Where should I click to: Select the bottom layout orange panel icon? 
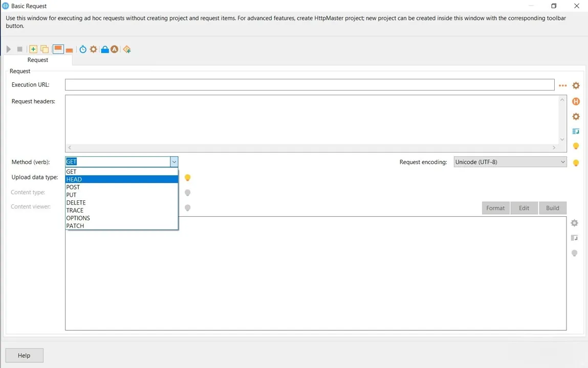tap(70, 50)
